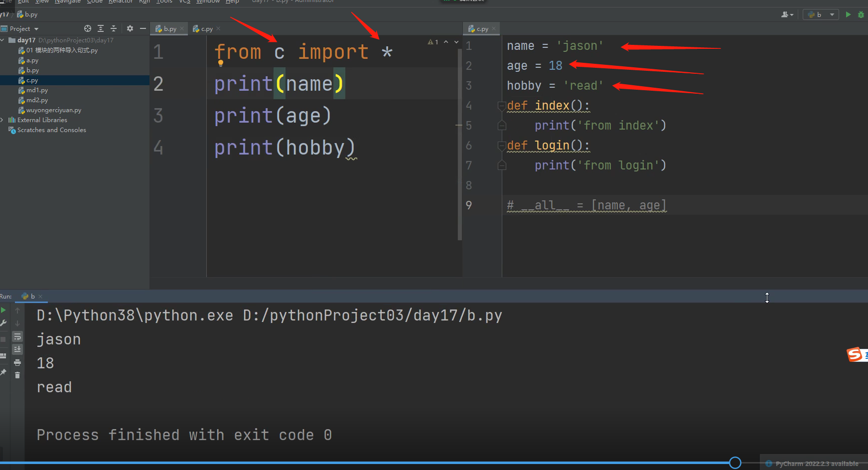Click the b.py editor vertical scrollbar
Screen dimensions: 868x470
tap(459, 145)
